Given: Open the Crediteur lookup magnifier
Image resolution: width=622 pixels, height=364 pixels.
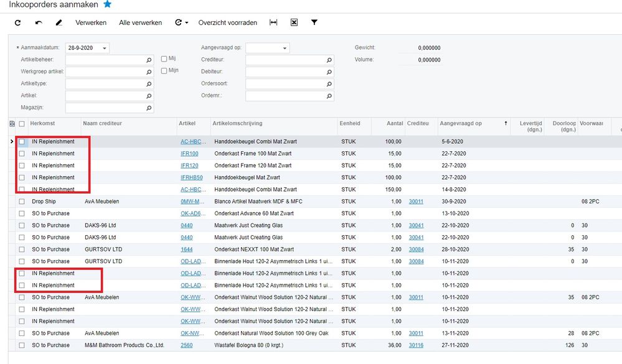Looking at the screenshot, I should coord(329,60).
